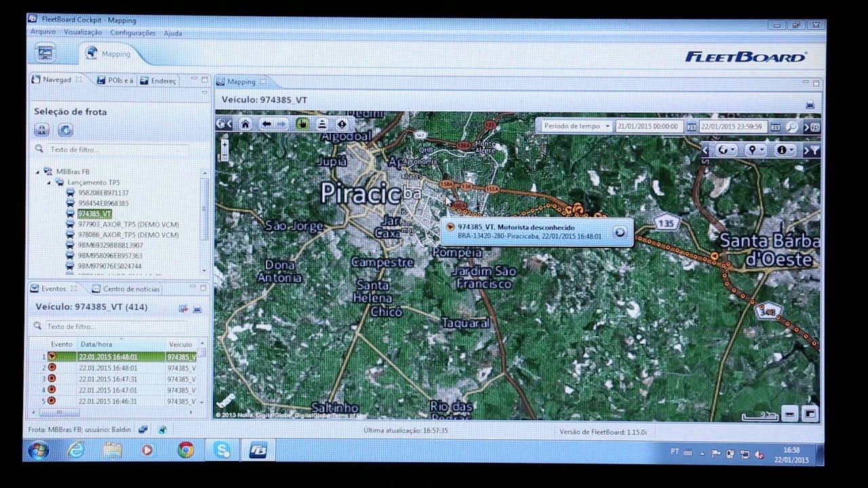This screenshot has width=868, height=488.
Task: Open the Configurações menu
Action: click(x=133, y=33)
